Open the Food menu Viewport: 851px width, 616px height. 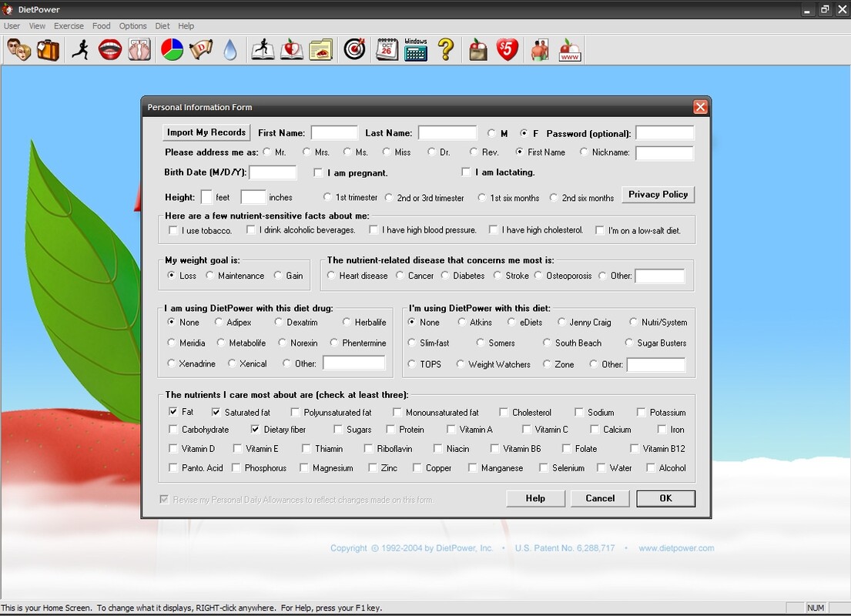click(x=101, y=26)
